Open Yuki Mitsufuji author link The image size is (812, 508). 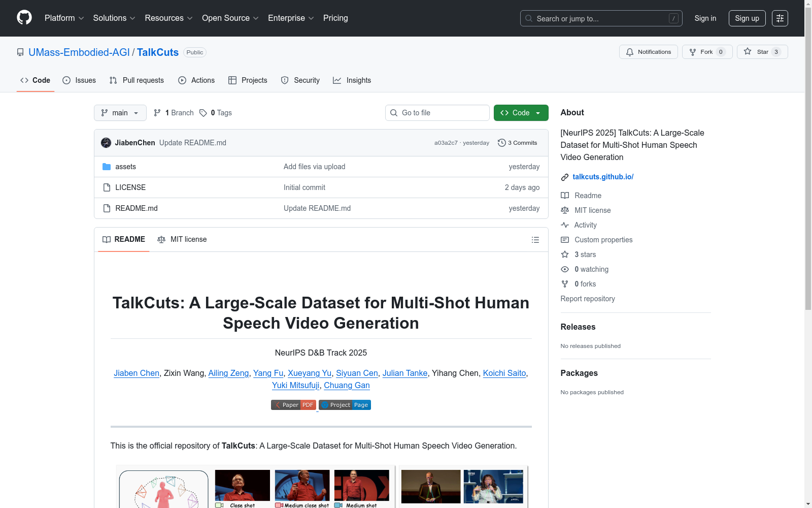(296, 385)
